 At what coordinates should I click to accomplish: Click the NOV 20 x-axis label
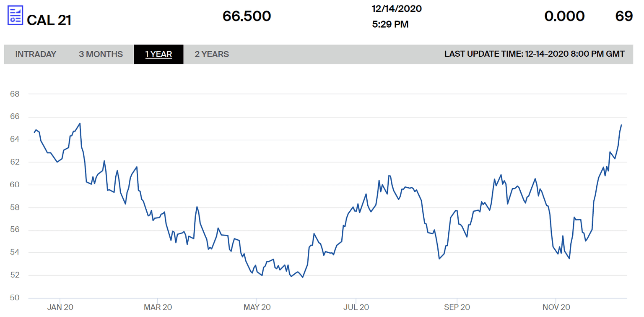click(556, 307)
